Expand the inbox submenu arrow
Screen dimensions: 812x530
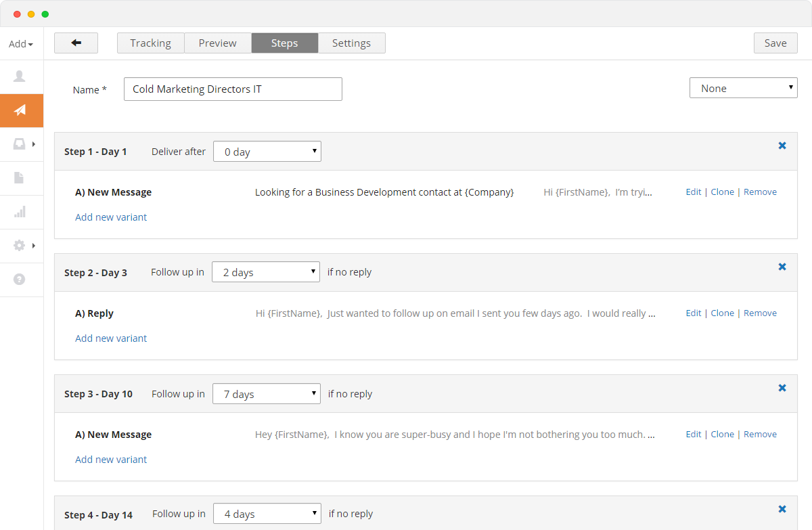(x=33, y=144)
